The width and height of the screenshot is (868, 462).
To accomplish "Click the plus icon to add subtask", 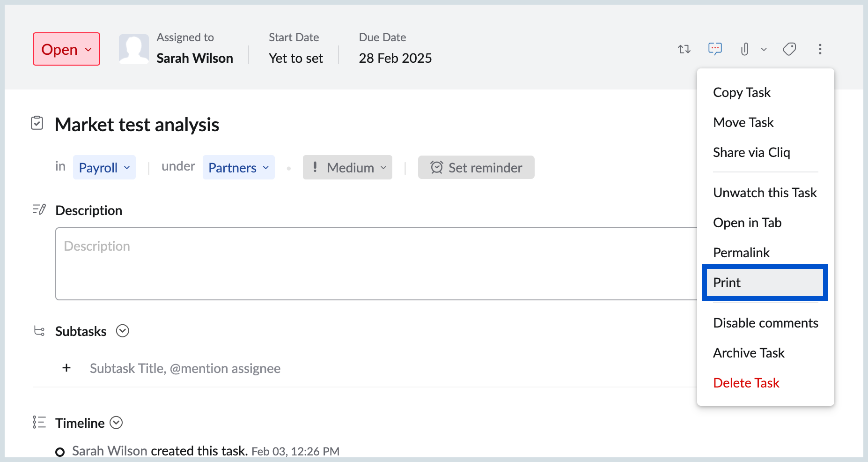I will tap(66, 368).
